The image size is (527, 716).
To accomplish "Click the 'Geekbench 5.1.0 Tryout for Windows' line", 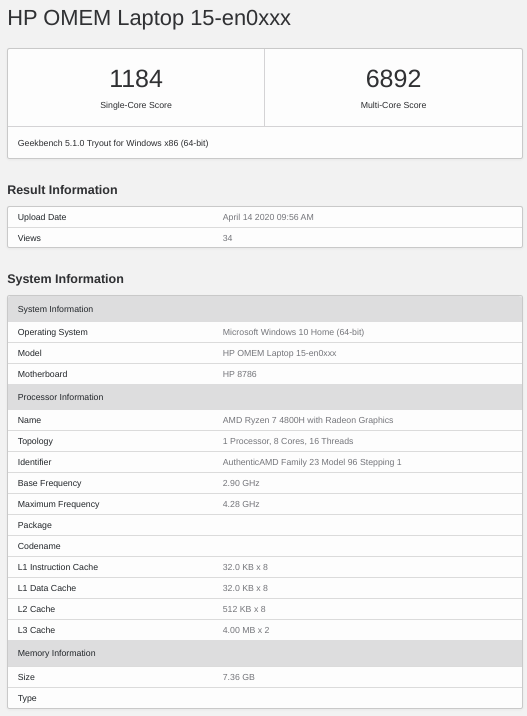I will [x=113, y=143].
